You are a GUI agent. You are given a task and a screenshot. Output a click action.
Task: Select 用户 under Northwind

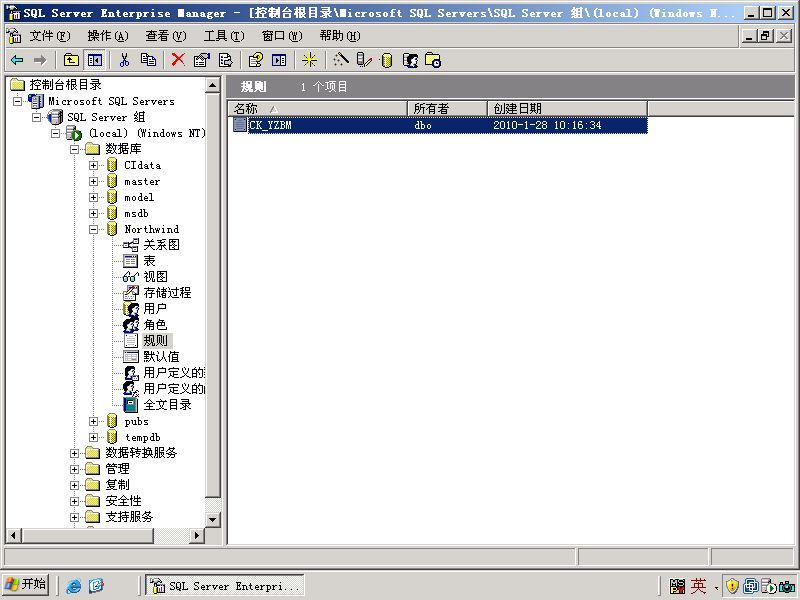(155, 309)
